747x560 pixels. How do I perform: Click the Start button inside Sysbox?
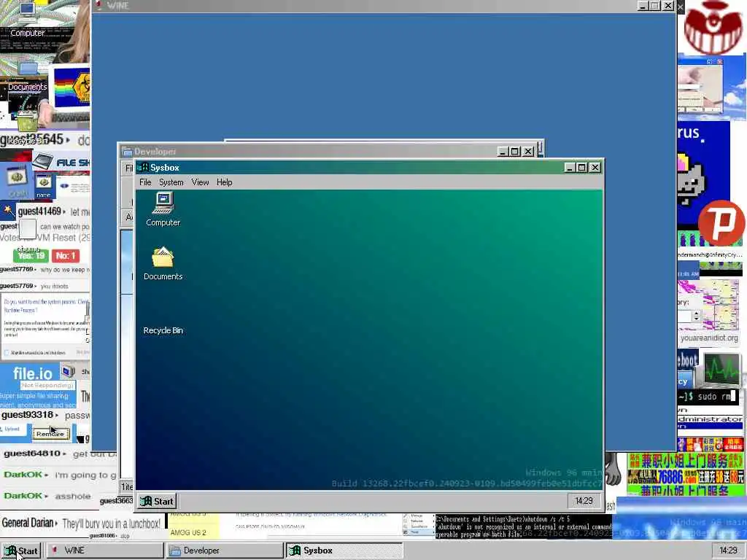click(x=158, y=501)
